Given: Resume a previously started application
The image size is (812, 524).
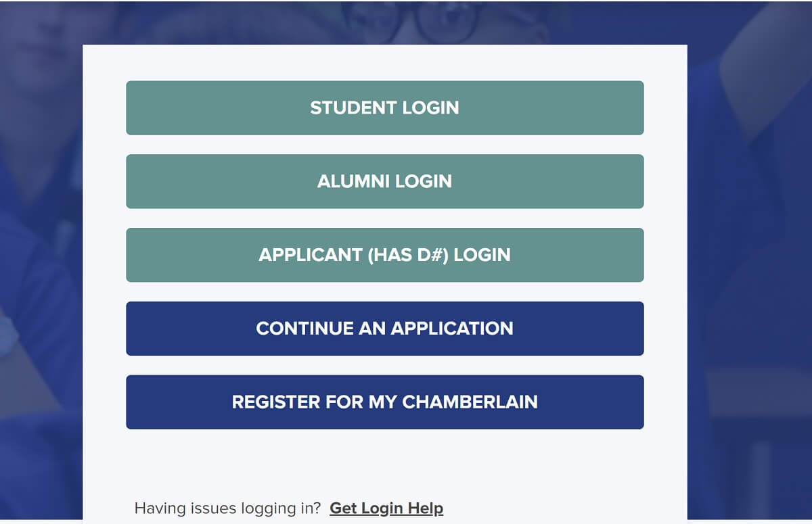Looking at the screenshot, I should [384, 329].
